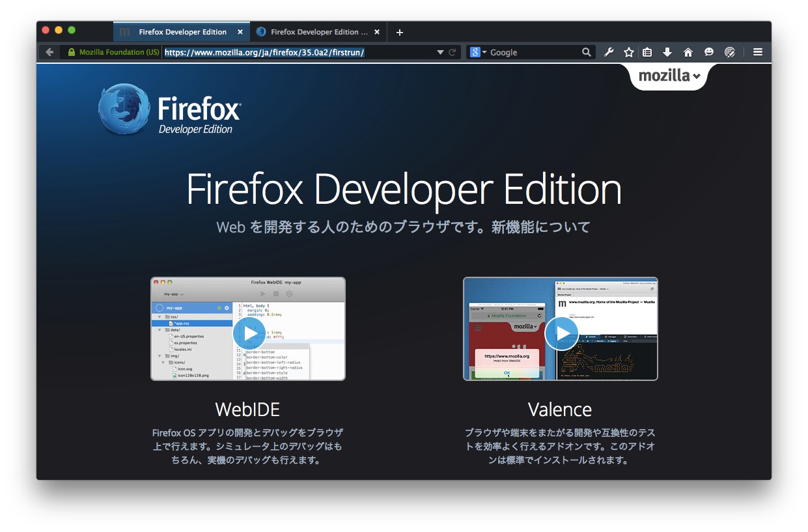The width and height of the screenshot is (808, 532).
Task: Go back with the back arrow button
Action: [49, 52]
